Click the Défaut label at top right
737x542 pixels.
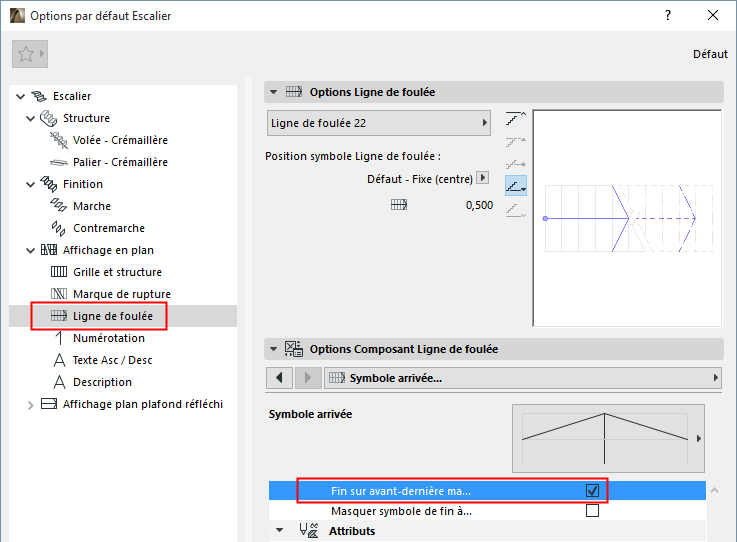point(710,54)
